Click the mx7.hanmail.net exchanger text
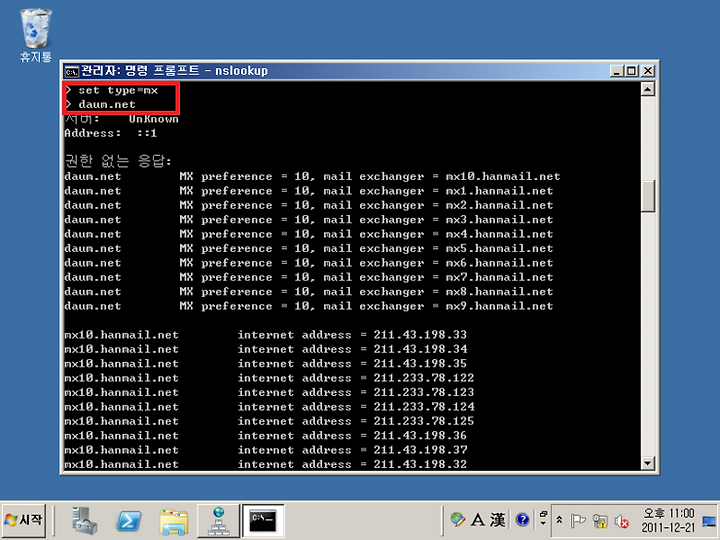The width and height of the screenshot is (720, 540). pos(499,277)
